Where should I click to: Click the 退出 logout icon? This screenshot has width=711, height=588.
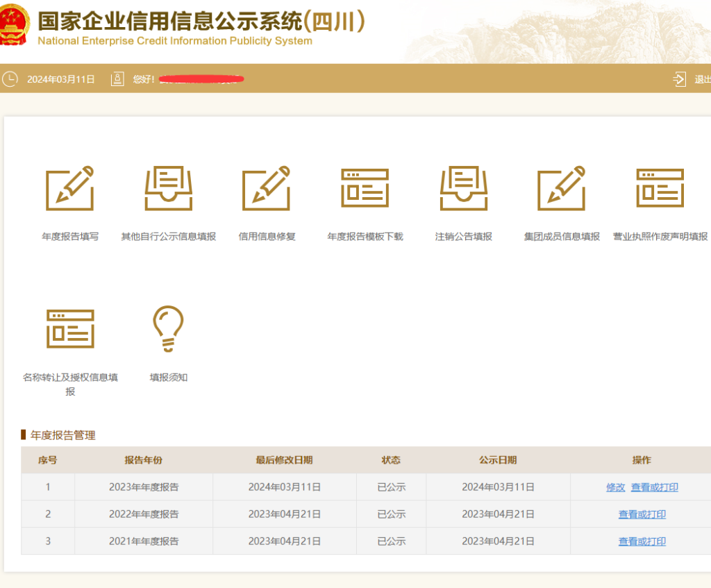(679, 79)
